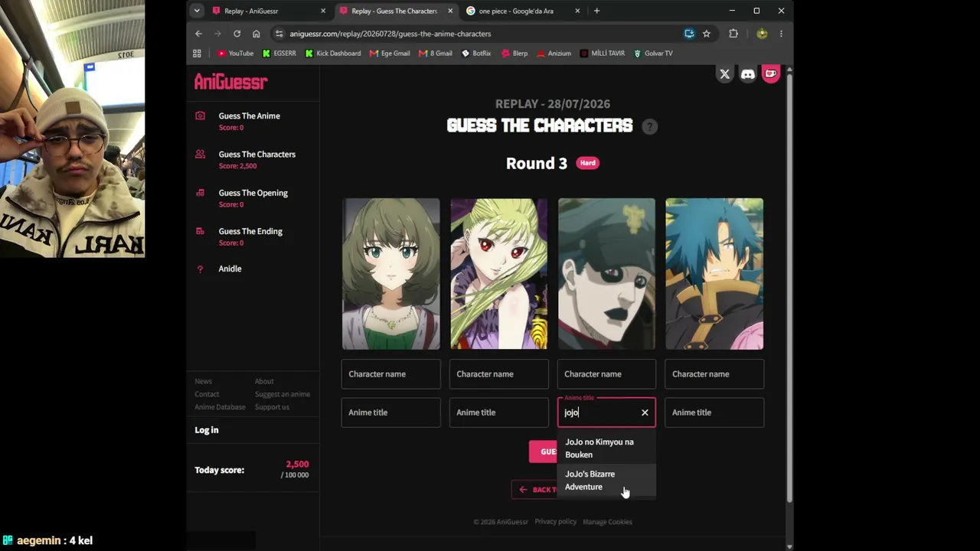The image size is (980, 551).
Task: Open the bookmarks bar apps grid icon
Action: [x=197, y=54]
